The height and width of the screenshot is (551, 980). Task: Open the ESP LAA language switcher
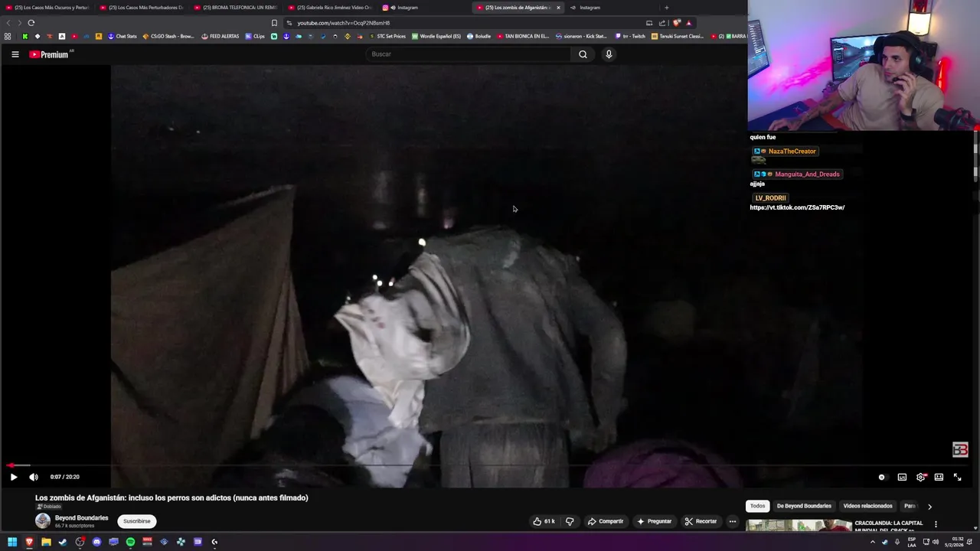[912, 542]
